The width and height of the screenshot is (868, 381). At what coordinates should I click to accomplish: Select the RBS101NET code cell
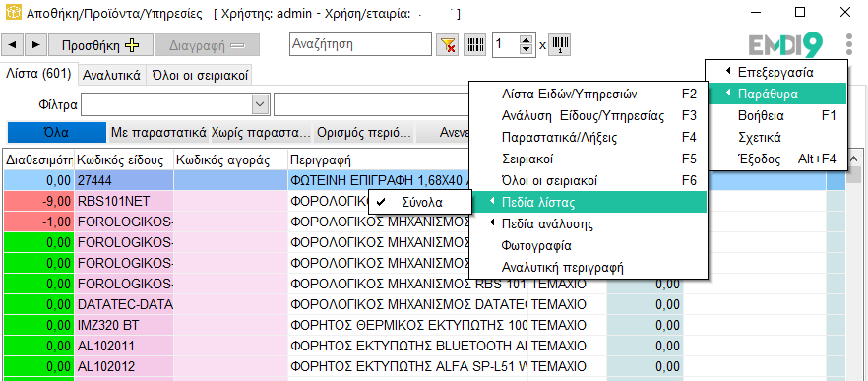click(124, 201)
